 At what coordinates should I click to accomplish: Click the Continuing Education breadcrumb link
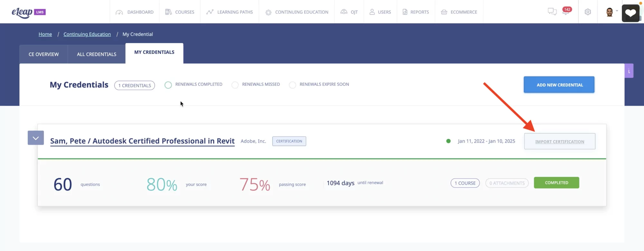point(87,34)
